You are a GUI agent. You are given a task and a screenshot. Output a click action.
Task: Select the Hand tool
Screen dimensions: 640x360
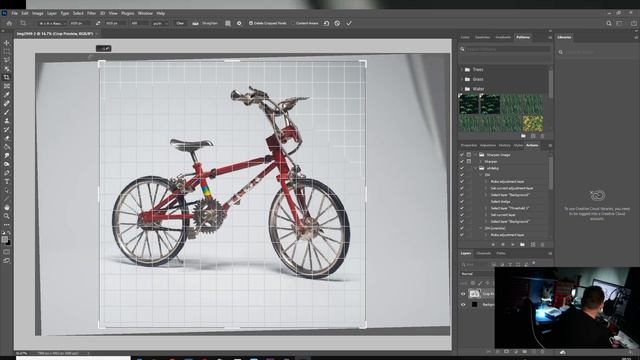[x=7, y=207]
